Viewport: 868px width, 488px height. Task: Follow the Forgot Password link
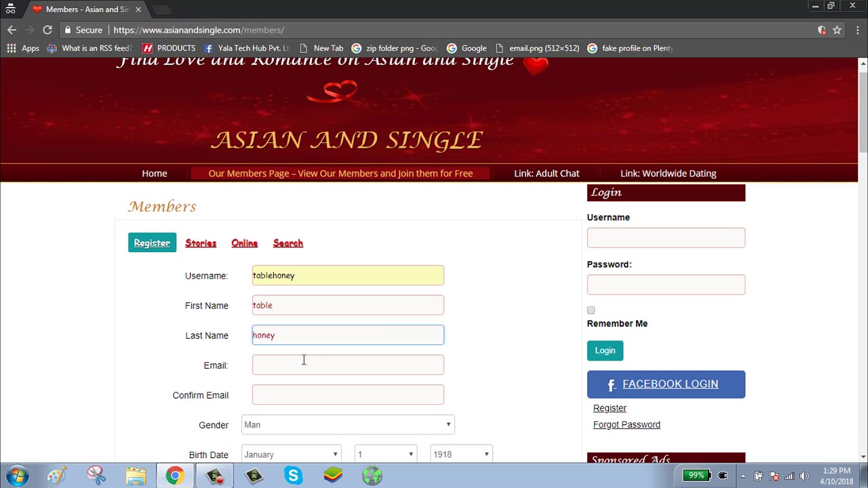(627, 424)
